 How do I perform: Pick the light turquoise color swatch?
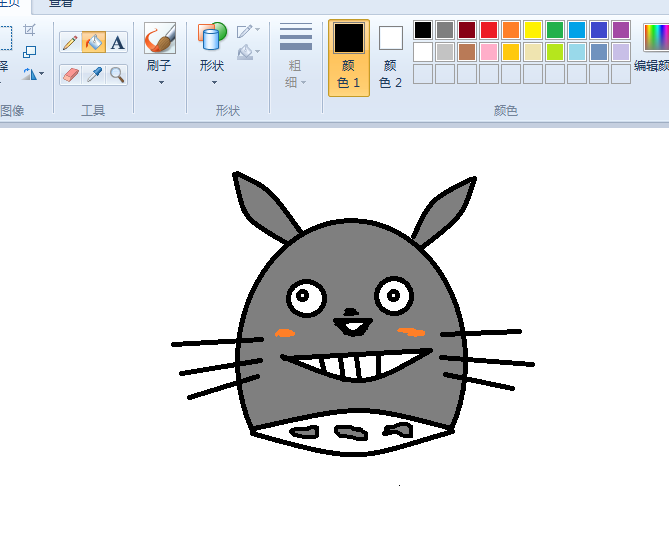577,52
